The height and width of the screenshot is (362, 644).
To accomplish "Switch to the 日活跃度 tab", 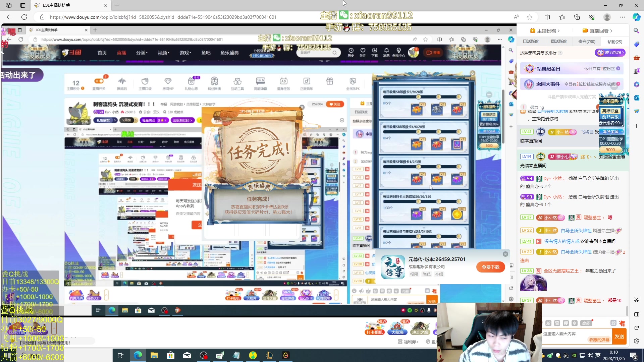I will (531, 42).
